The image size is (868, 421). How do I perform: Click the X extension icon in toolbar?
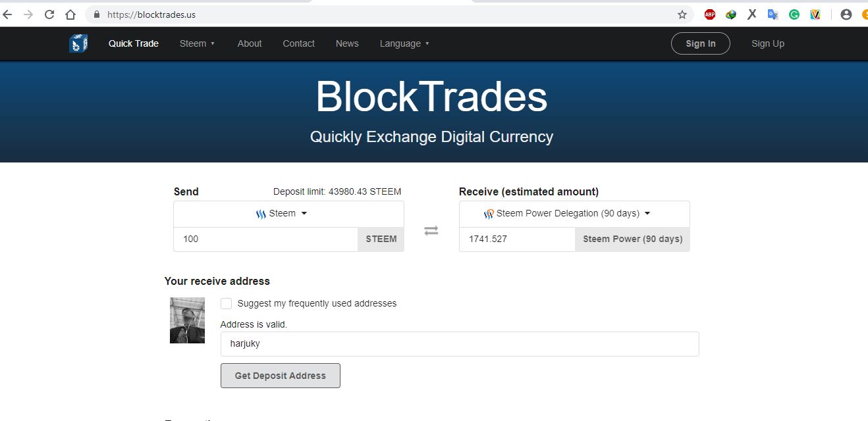(x=752, y=14)
